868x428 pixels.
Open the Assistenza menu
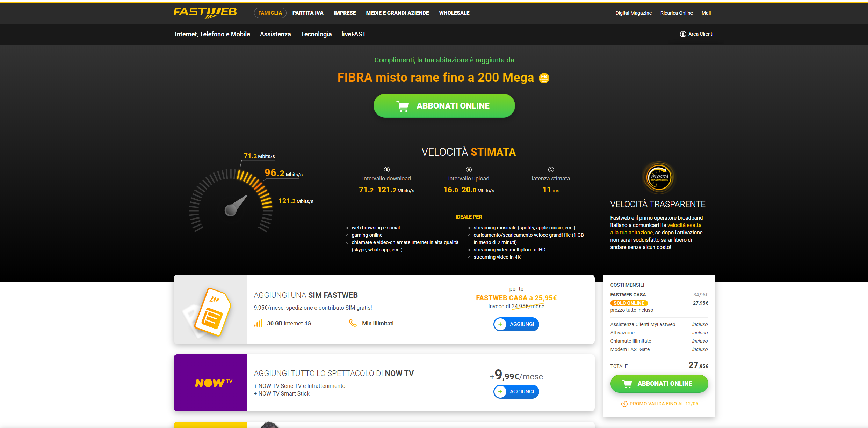tap(275, 34)
